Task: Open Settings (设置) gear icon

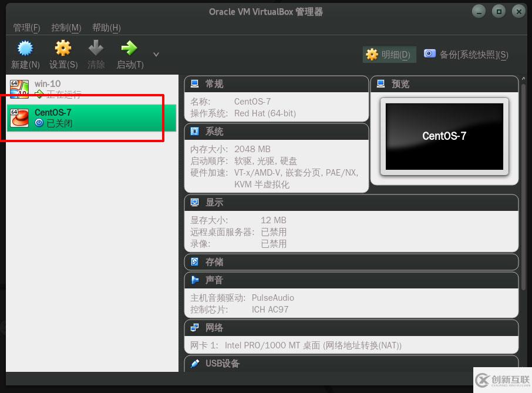Action: pos(63,48)
